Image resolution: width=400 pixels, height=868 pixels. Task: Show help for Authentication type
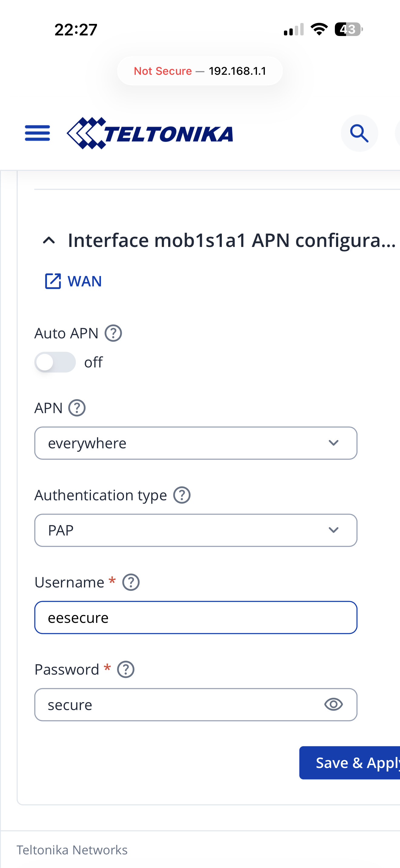tap(182, 495)
